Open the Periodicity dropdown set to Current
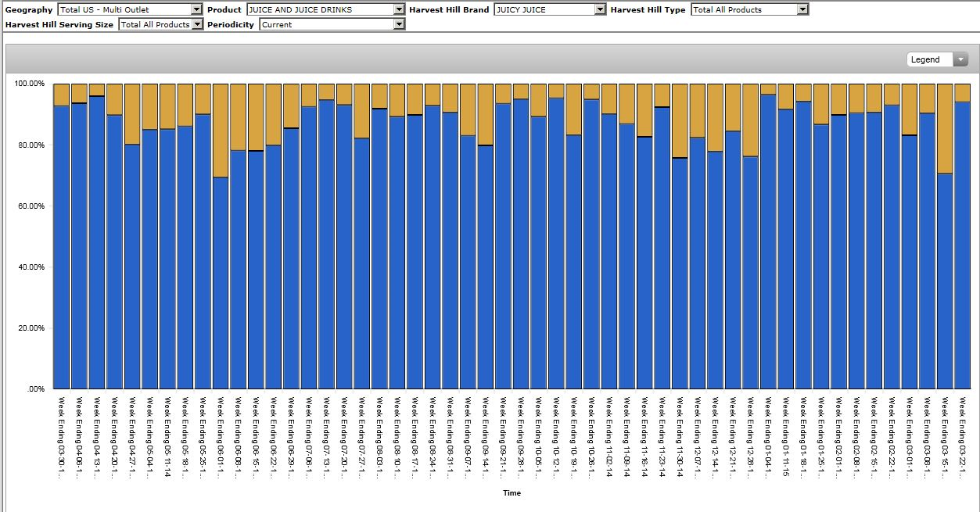 [x=399, y=24]
